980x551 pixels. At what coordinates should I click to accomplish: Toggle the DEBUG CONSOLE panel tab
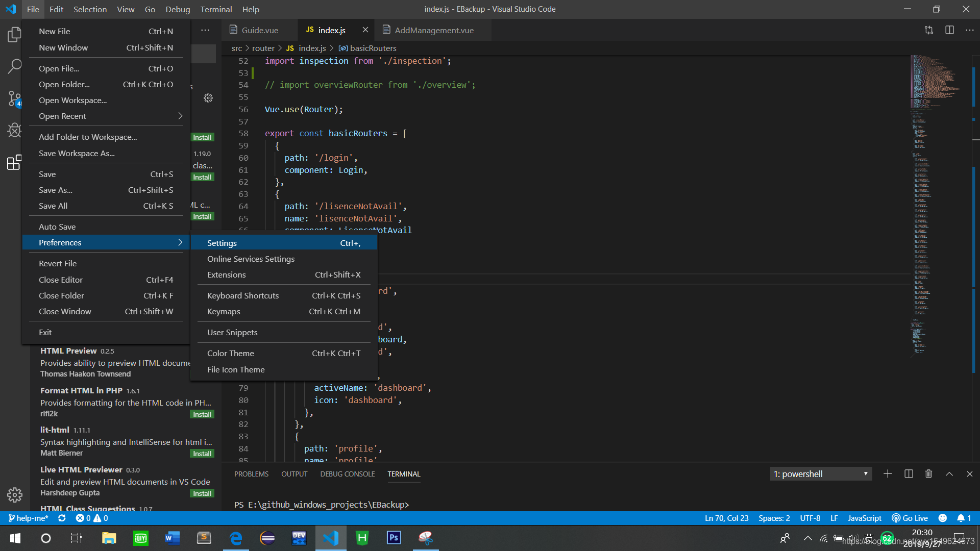348,473
